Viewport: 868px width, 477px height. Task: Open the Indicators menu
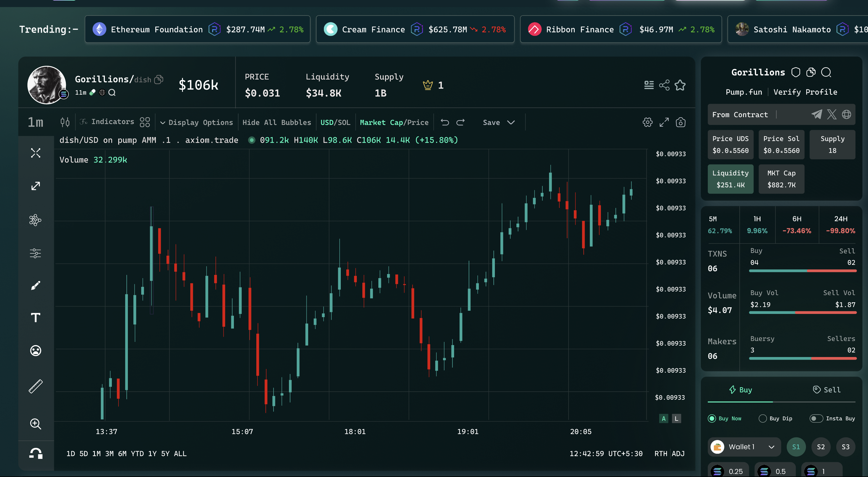107,122
